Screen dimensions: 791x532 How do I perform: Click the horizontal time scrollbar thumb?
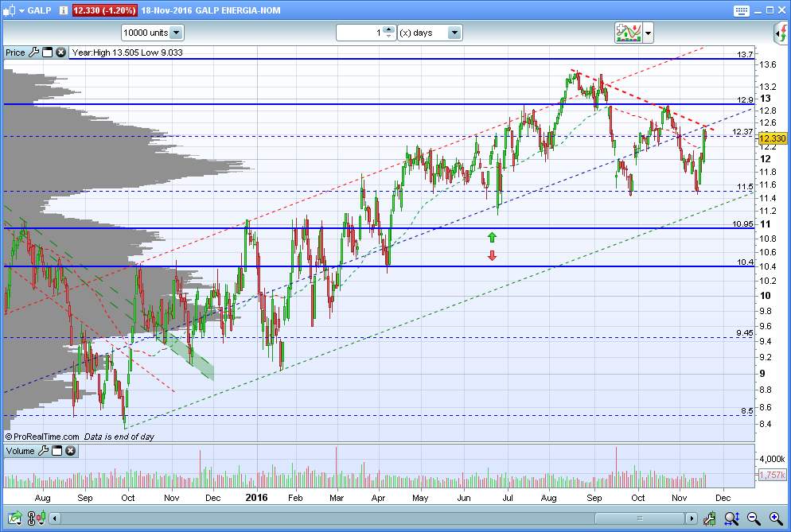[640, 518]
